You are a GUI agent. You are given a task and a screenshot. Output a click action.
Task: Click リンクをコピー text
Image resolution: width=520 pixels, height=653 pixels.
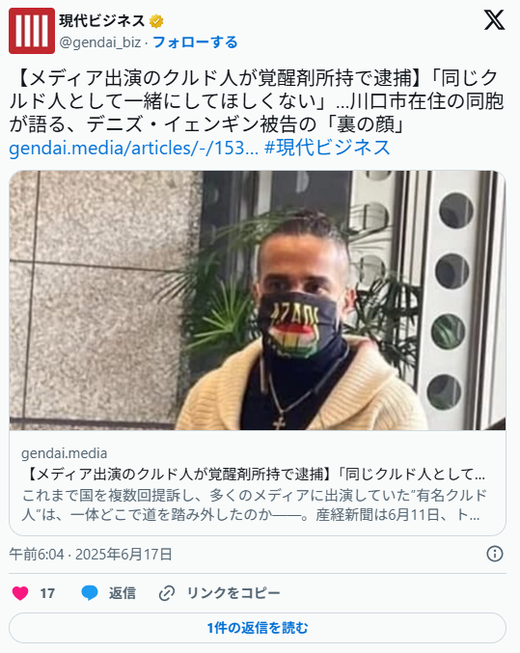tap(234, 593)
